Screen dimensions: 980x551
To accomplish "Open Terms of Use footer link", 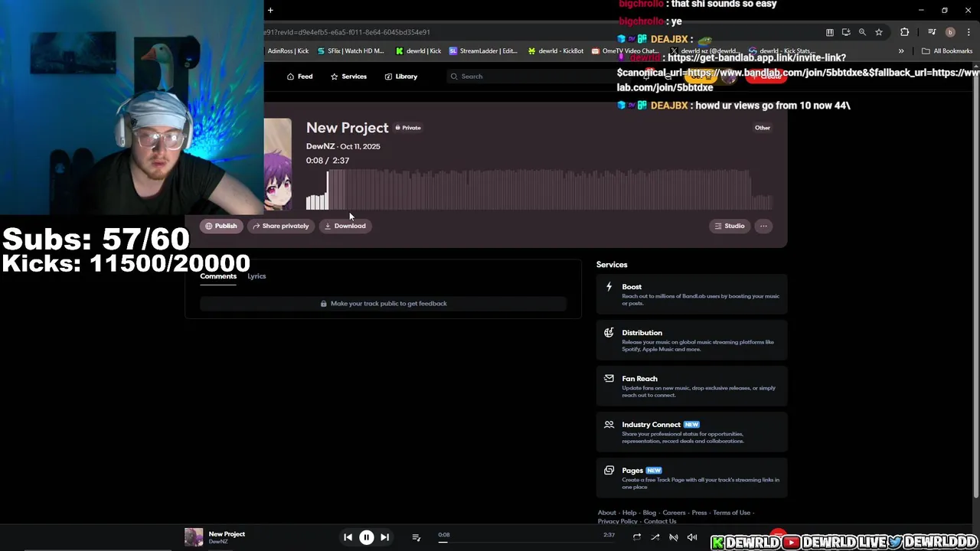I will pos(731,513).
